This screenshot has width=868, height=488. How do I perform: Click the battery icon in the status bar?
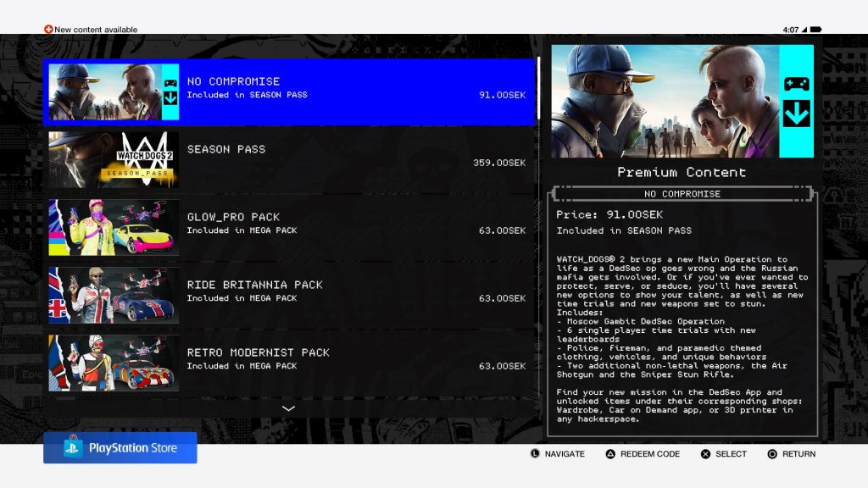[816, 30]
